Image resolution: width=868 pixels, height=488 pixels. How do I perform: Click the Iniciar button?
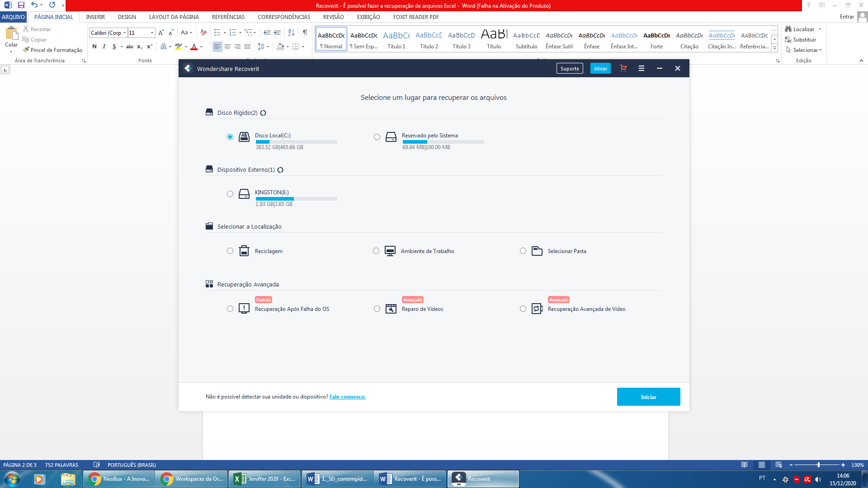(648, 397)
